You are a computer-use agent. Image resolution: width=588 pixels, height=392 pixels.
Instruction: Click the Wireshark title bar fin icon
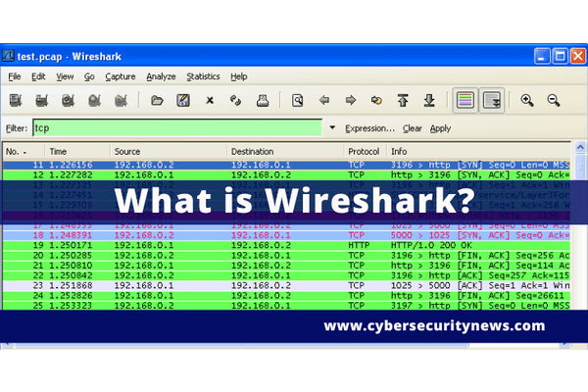click(8, 56)
